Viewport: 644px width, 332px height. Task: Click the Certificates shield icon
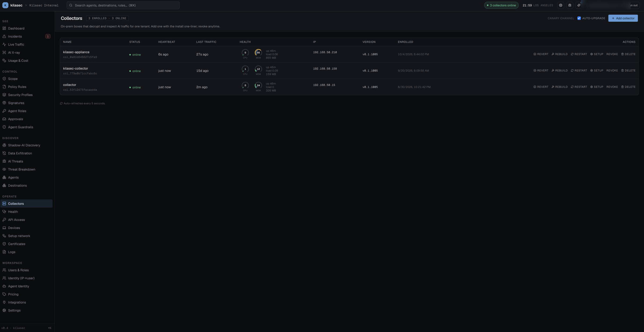click(x=4, y=244)
